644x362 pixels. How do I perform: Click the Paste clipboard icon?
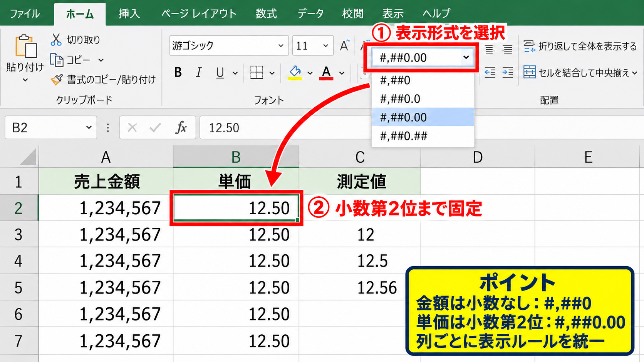coord(25,46)
